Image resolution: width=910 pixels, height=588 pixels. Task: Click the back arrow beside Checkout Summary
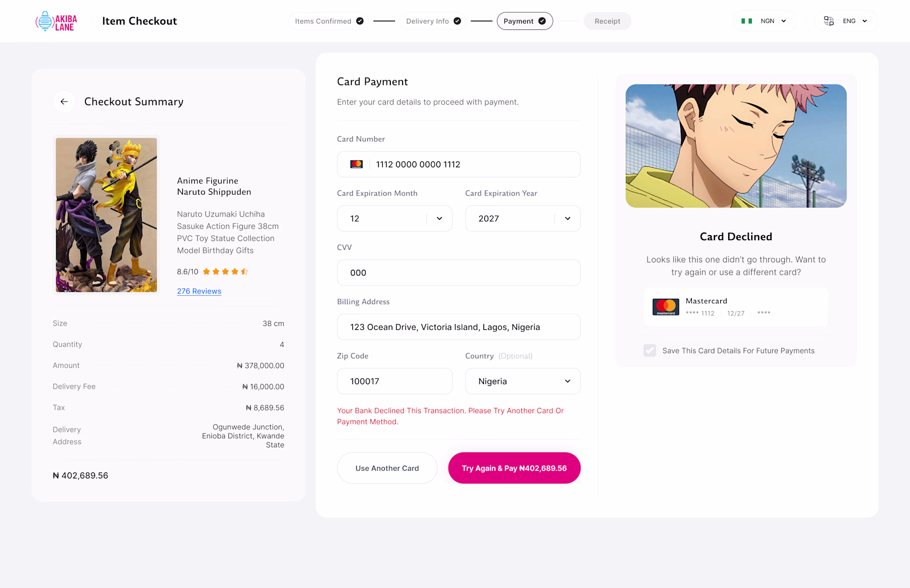coord(64,102)
